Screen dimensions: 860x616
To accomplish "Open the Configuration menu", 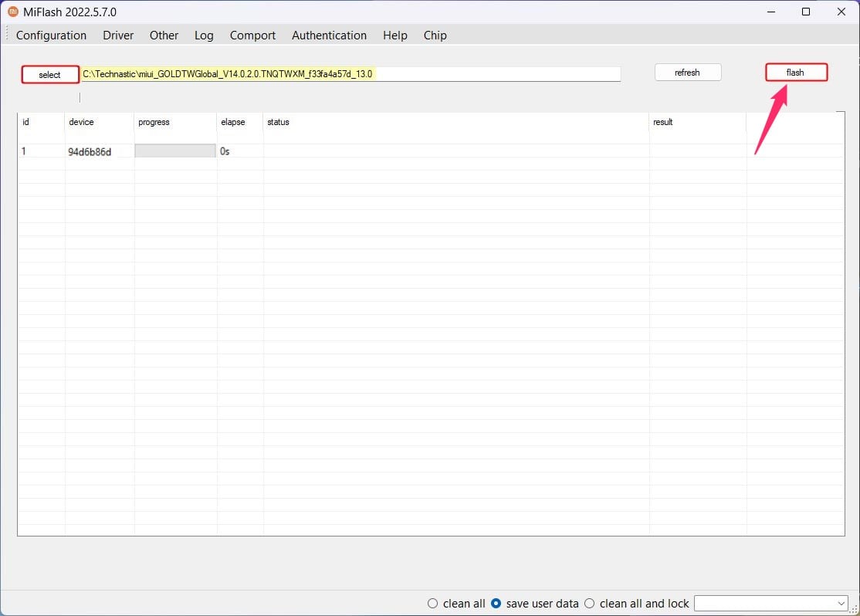I will (x=51, y=36).
